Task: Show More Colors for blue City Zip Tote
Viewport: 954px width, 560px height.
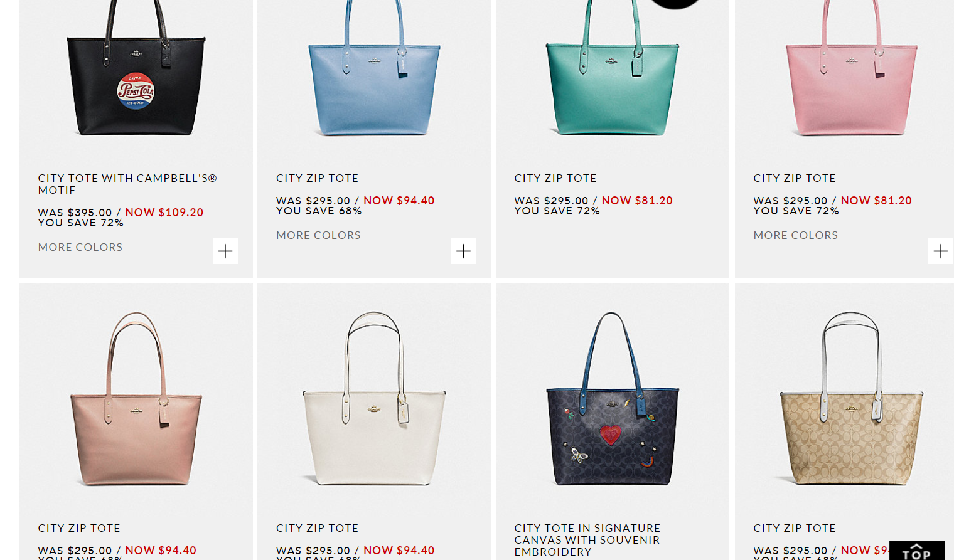Action: (x=318, y=235)
